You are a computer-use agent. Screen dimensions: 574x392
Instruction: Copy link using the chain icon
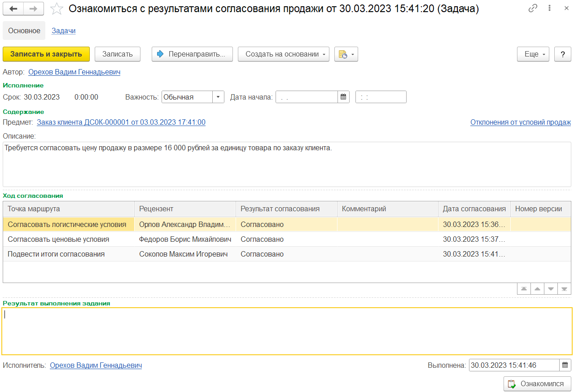point(533,9)
